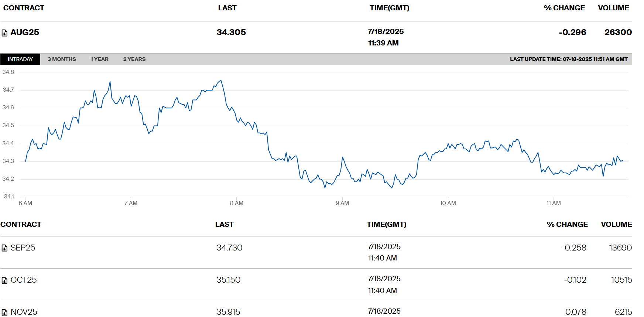Click the LAST UPDATE TIME text
This screenshot has width=644, height=317.
(569, 59)
